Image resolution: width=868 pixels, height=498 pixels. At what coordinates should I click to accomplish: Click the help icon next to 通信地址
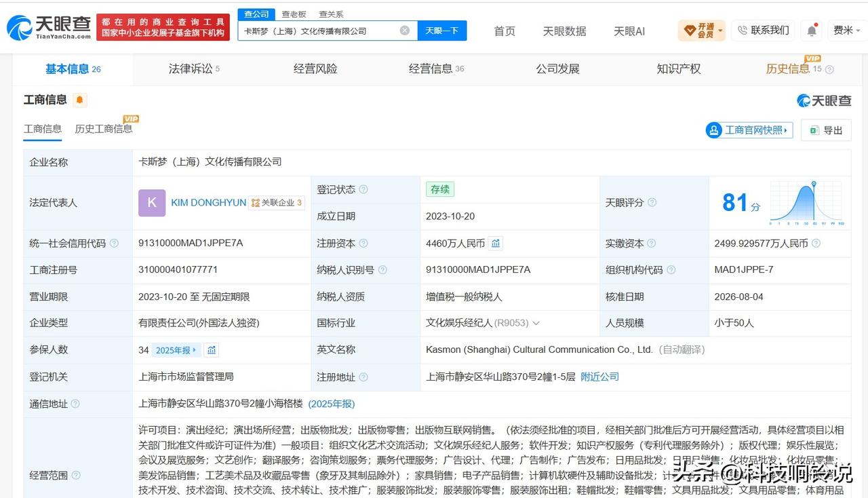click(x=75, y=404)
